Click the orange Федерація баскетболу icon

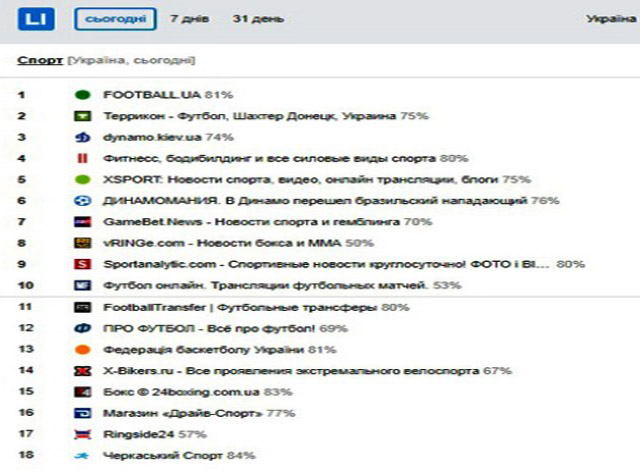coord(82,350)
